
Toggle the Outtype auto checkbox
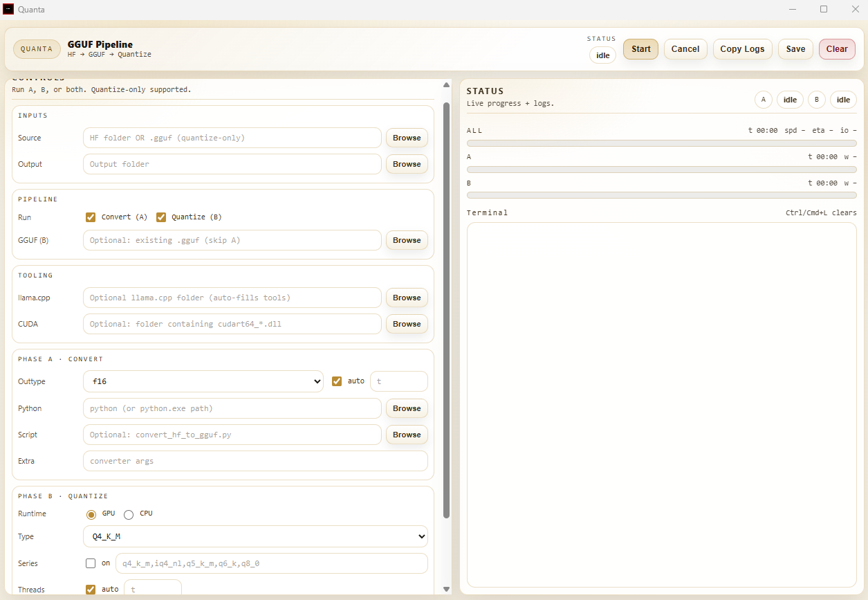337,381
